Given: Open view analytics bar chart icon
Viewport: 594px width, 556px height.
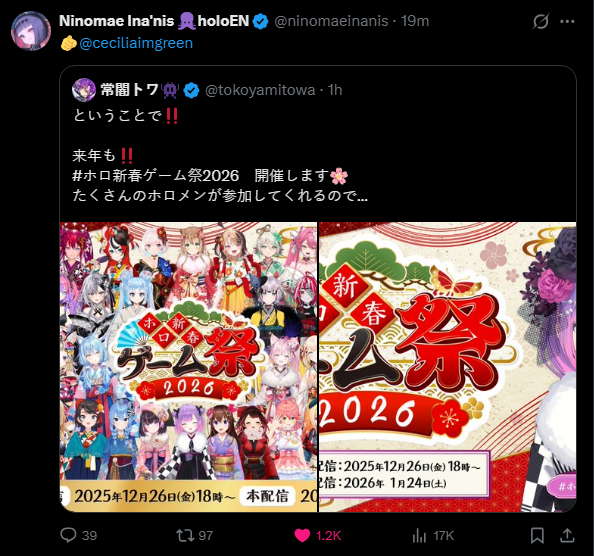Looking at the screenshot, I should click(x=419, y=536).
